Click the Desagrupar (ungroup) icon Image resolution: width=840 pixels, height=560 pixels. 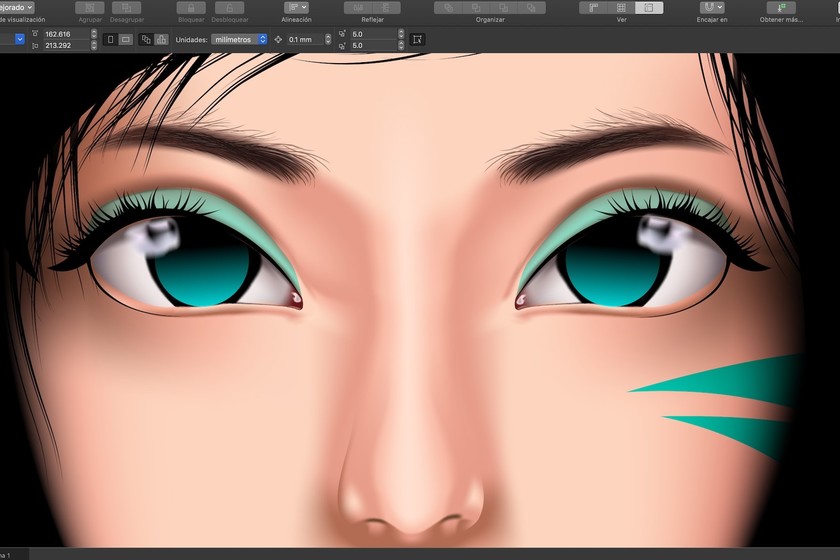click(126, 7)
